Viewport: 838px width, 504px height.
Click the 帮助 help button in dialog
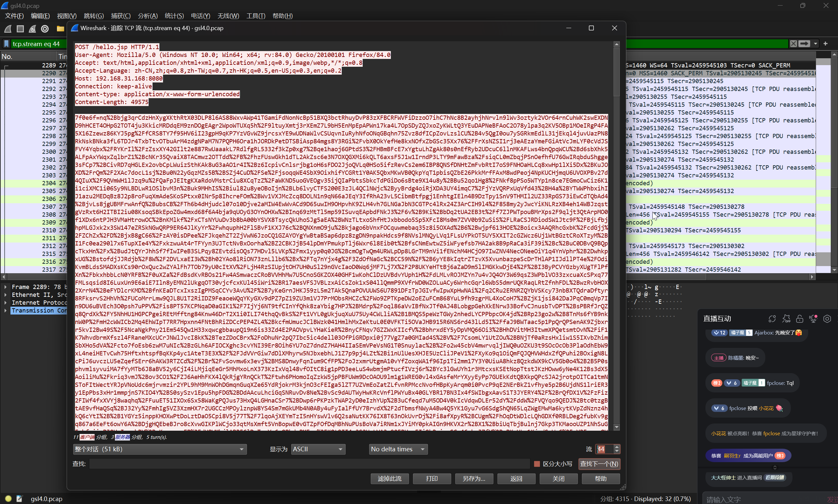tap(601, 478)
